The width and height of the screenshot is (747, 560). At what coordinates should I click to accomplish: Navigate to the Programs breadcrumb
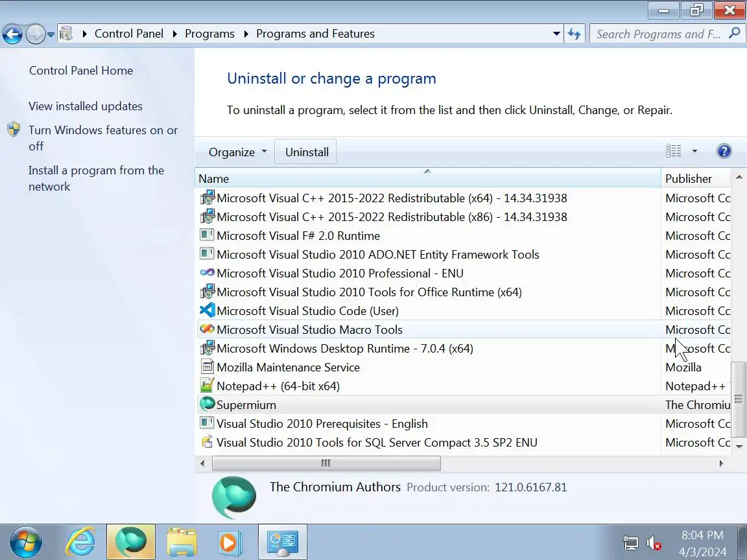(209, 34)
